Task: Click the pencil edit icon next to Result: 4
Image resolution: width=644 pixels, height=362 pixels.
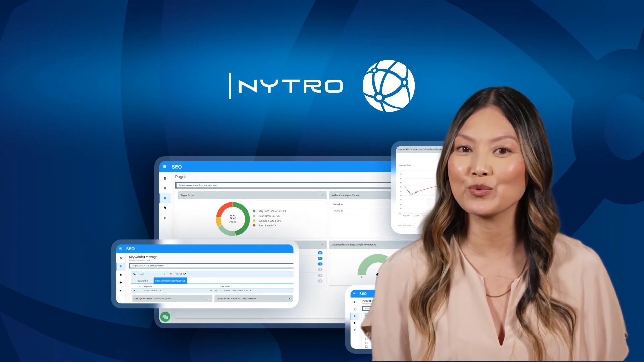Action: (x=185, y=274)
